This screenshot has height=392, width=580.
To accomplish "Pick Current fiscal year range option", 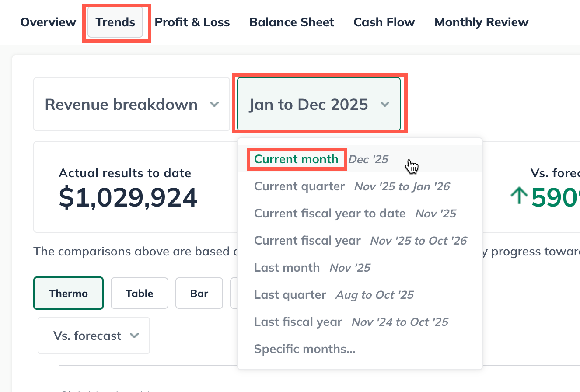I will click(x=307, y=241).
